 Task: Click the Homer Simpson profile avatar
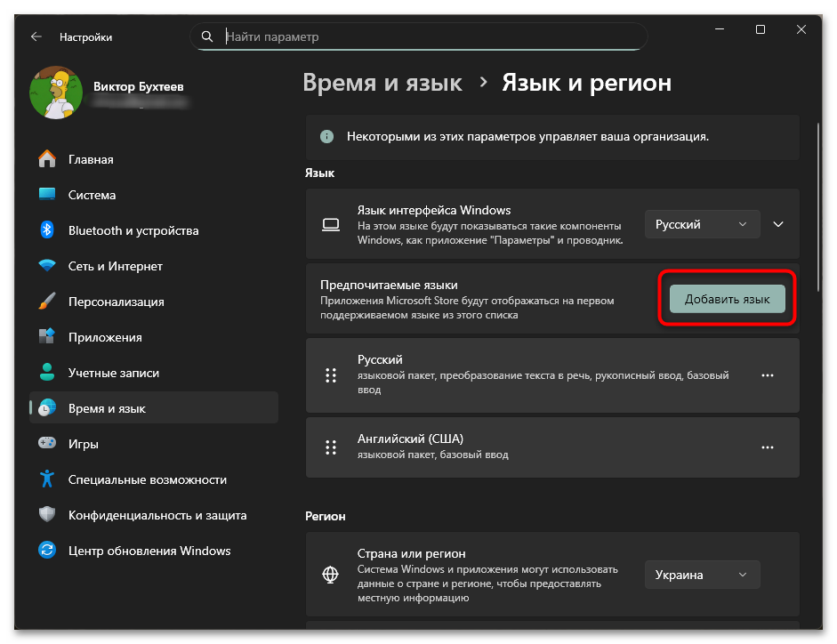(56, 93)
